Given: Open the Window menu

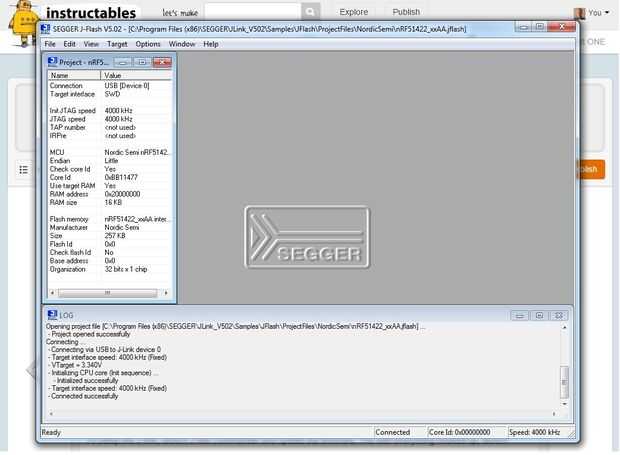Looking at the screenshot, I should (182, 44).
